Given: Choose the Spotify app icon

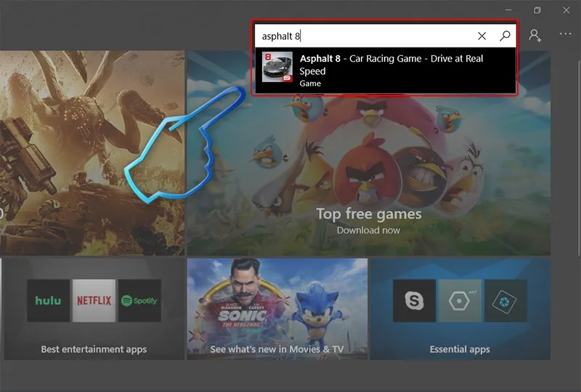Looking at the screenshot, I should point(139,301).
